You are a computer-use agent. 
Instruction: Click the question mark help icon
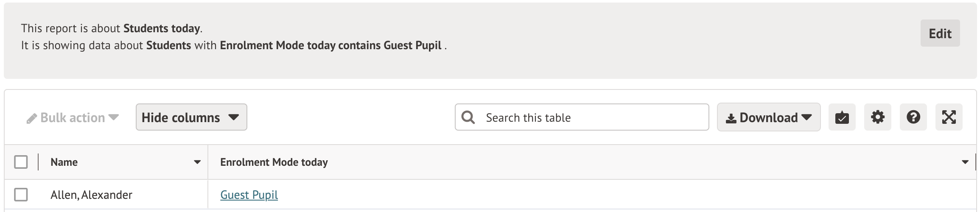click(x=913, y=117)
